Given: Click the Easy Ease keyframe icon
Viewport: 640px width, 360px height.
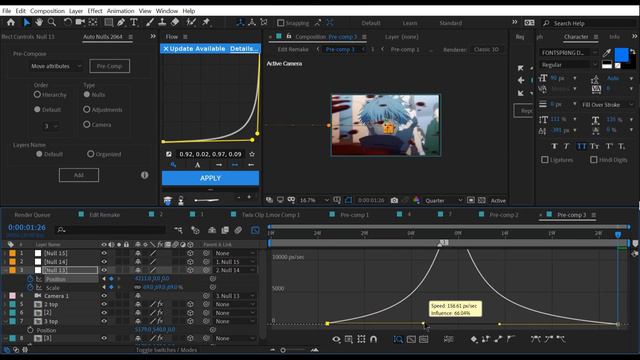Looking at the screenshot, I should point(536,339).
